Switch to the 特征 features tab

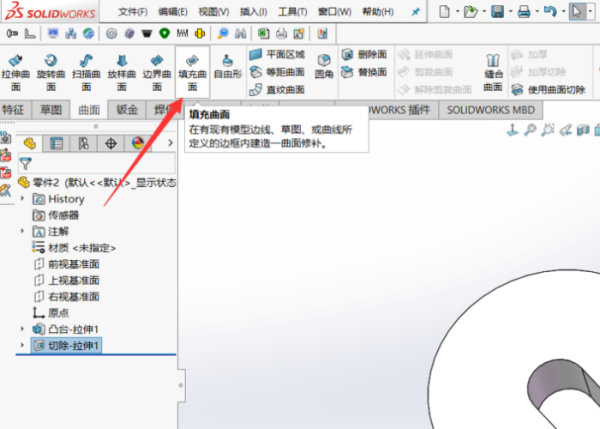pyautogui.click(x=13, y=110)
